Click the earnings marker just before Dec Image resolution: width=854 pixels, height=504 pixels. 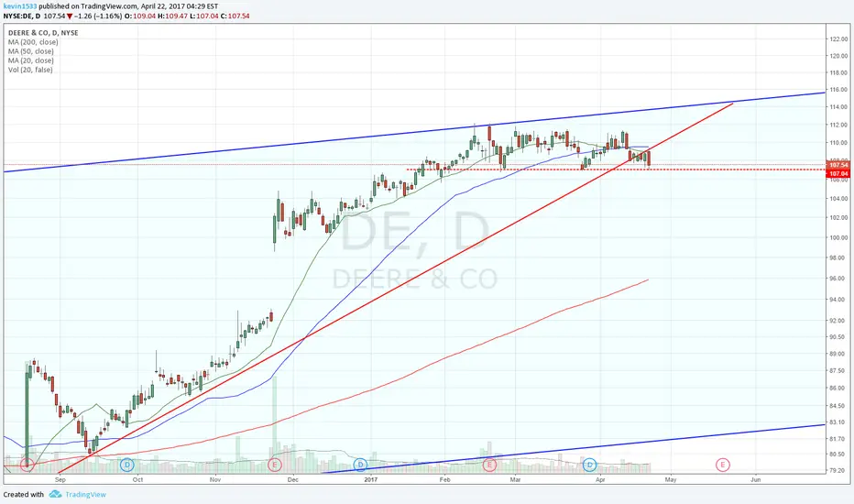pyautogui.click(x=275, y=465)
